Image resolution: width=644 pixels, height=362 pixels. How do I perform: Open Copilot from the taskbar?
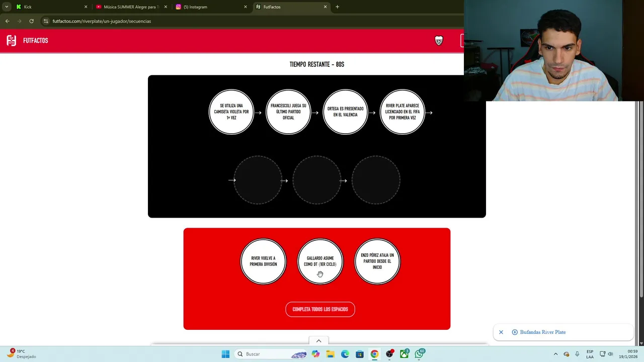click(x=315, y=354)
